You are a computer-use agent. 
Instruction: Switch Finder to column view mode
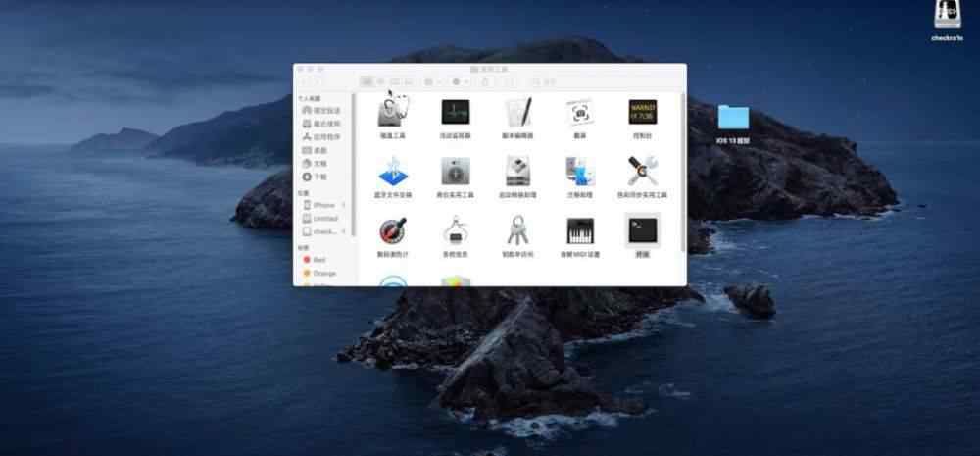(394, 81)
